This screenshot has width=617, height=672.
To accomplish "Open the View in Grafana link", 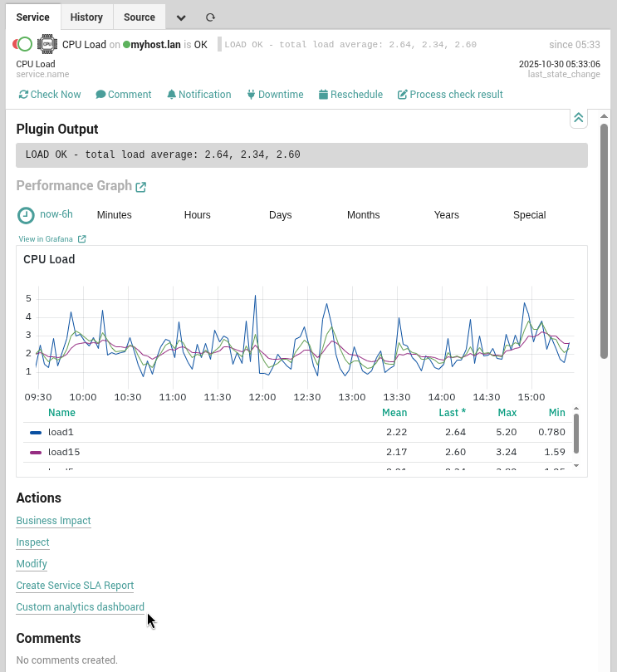I will coord(47,238).
